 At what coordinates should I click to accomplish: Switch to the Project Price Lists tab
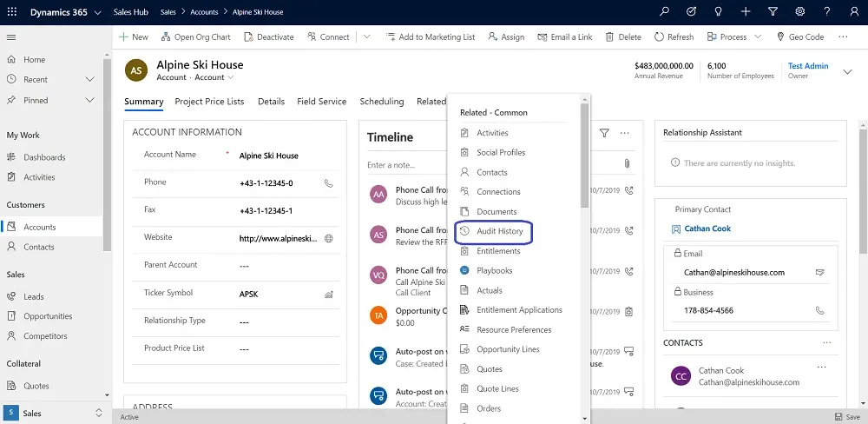(209, 102)
